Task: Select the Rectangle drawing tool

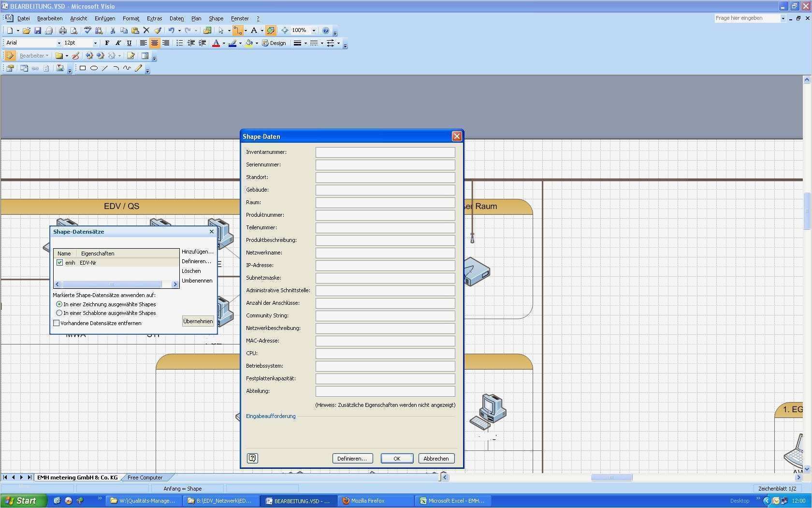Action: 83,68
